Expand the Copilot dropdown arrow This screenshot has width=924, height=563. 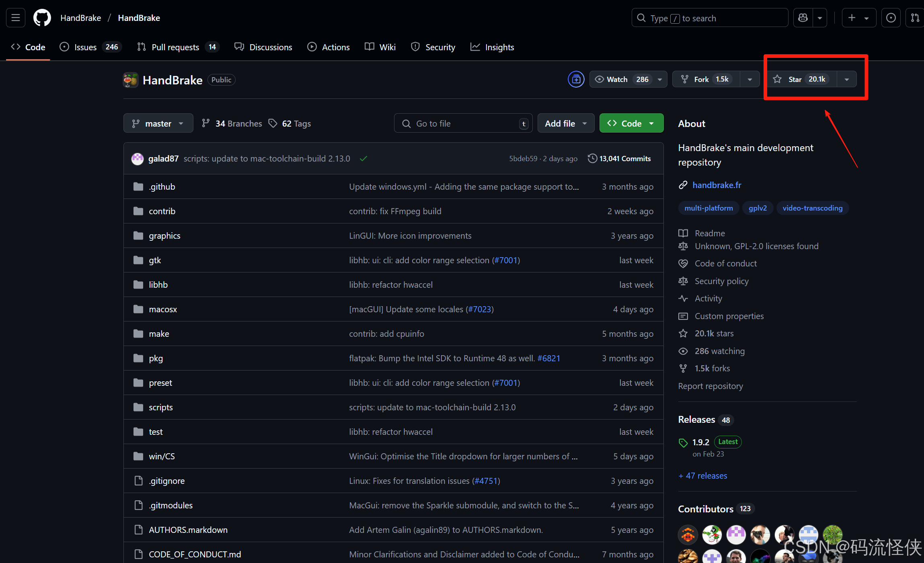click(x=820, y=18)
